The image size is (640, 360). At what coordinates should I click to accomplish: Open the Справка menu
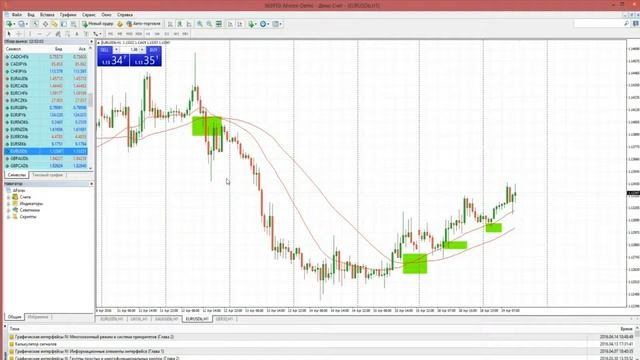[x=125, y=15]
